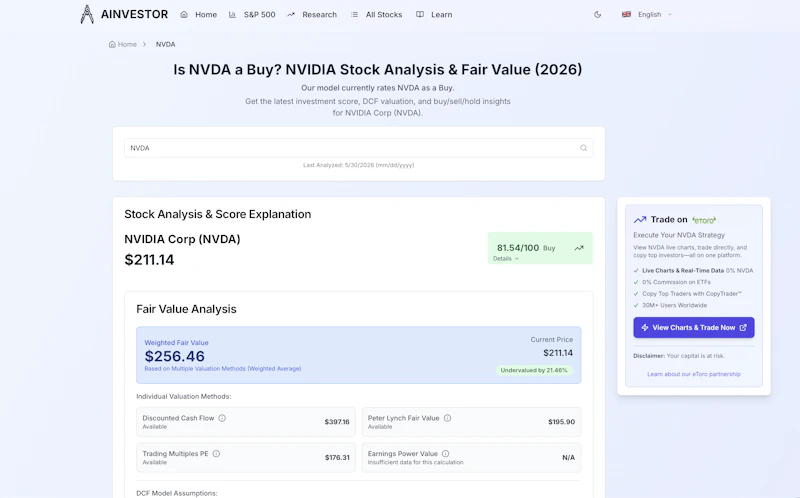Click the Discounted Cash Flow value $397.16

[x=337, y=422]
